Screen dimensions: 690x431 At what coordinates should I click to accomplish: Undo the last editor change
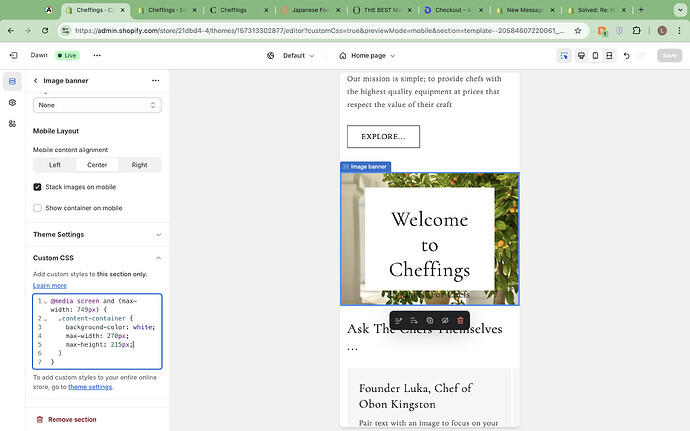point(627,55)
